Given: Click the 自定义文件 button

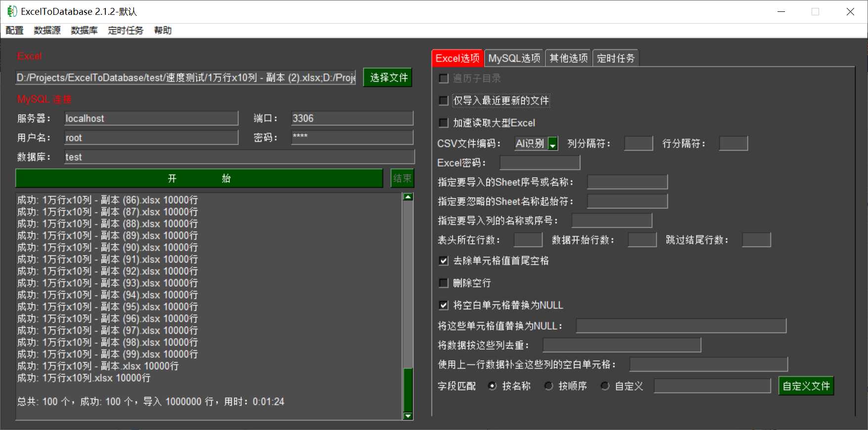Looking at the screenshot, I should click(806, 386).
